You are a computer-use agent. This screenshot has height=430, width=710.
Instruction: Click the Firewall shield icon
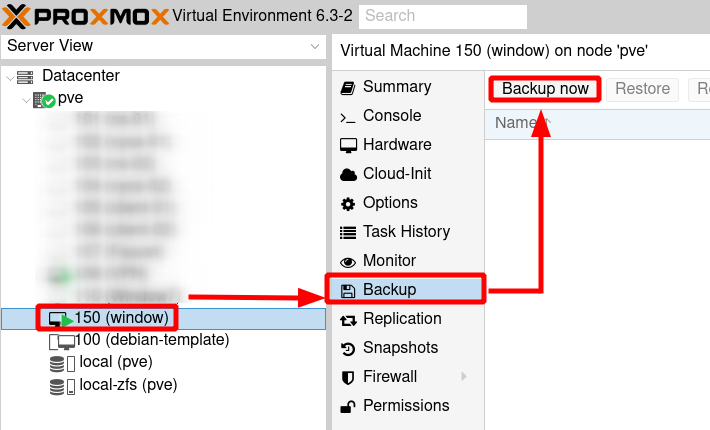coord(348,378)
